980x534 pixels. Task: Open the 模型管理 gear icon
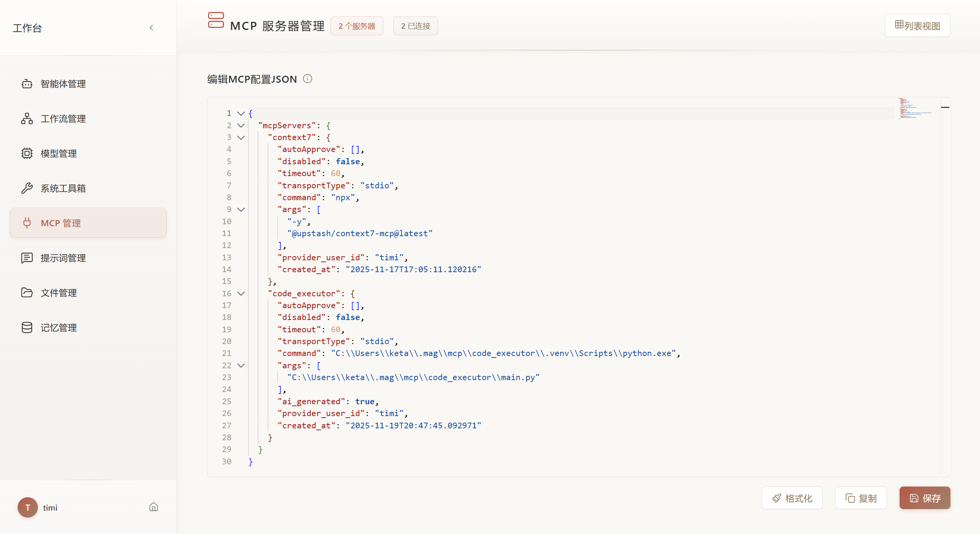(27, 153)
